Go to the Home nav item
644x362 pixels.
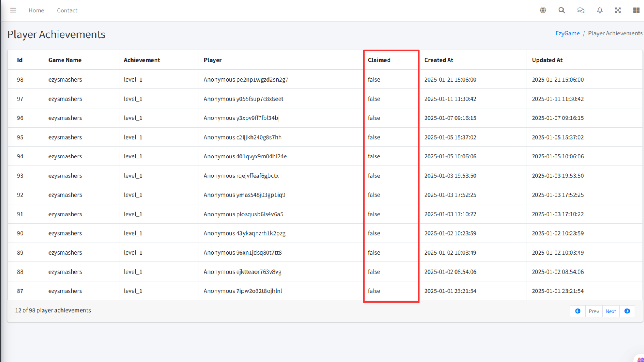click(36, 10)
